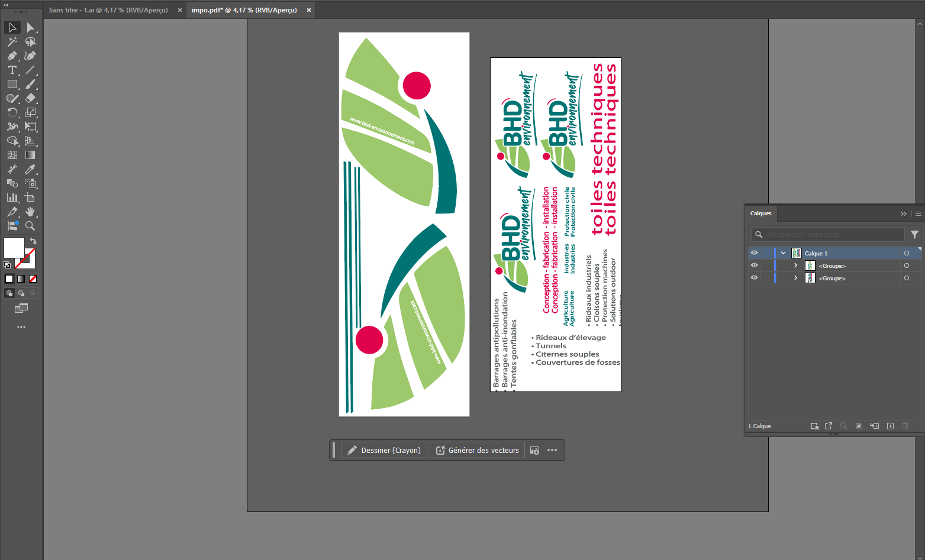The image size is (925, 560).
Task: Collapse the tools panel with double arrows
Action: 7,5
